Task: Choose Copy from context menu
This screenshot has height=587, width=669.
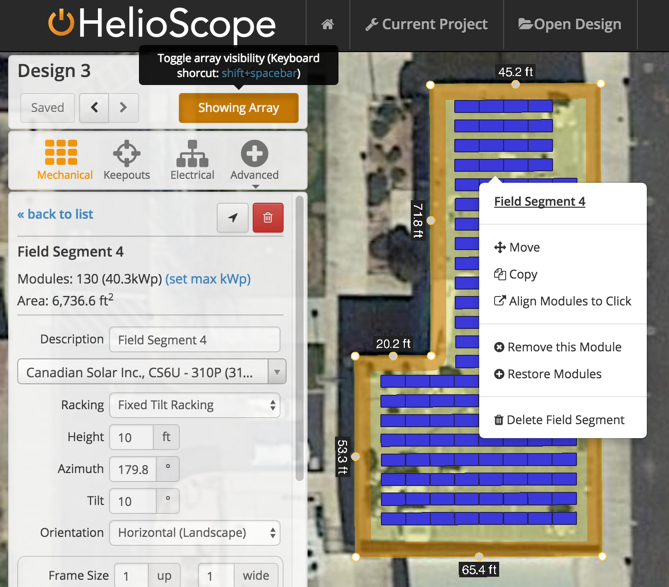Action: click(515, 274)
